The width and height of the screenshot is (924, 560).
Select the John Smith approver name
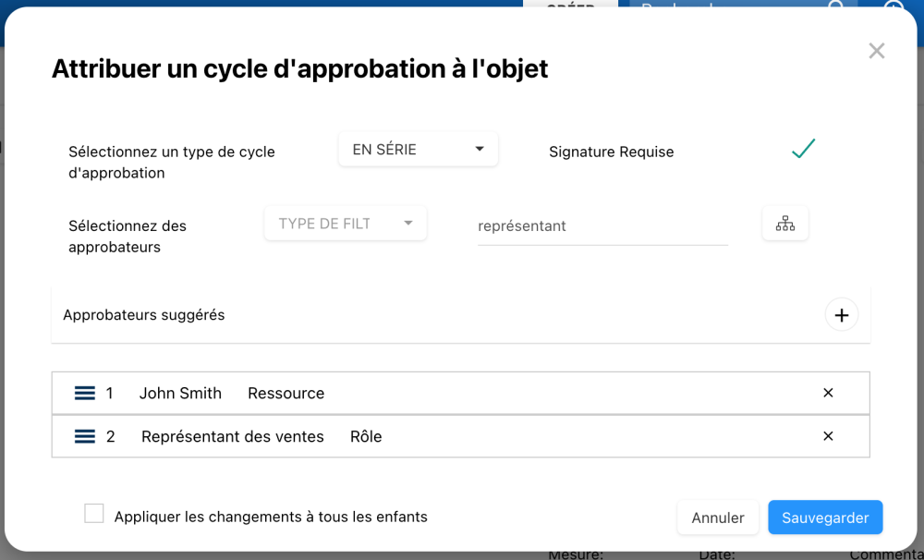tap(180, 394)
